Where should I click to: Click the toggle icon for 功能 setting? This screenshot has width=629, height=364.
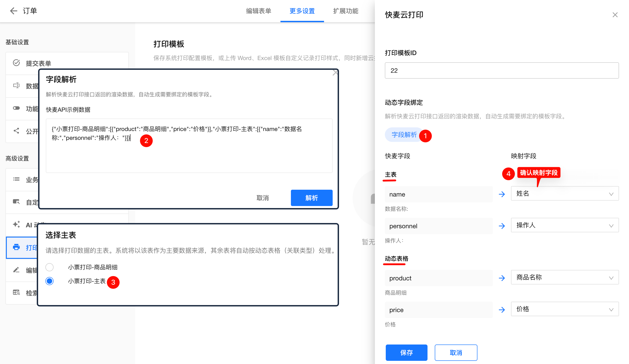click(x=17, y=108)
